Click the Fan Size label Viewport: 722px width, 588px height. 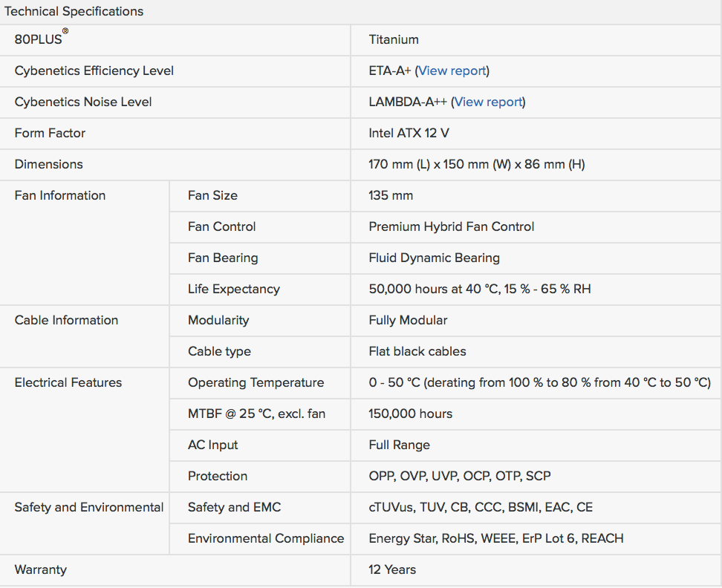(x=212, y=195)
